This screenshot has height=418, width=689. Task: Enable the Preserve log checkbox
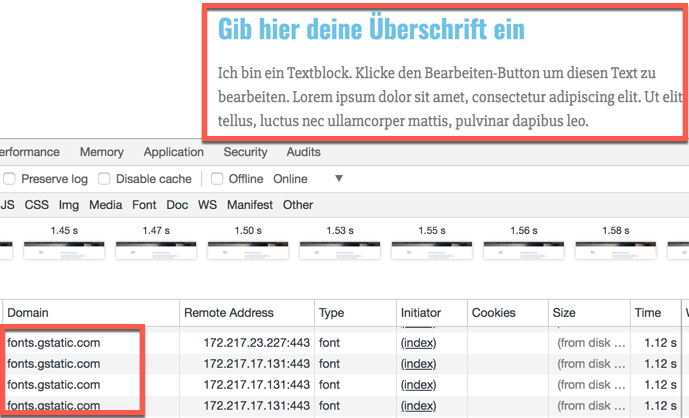(x=9, y=179)
